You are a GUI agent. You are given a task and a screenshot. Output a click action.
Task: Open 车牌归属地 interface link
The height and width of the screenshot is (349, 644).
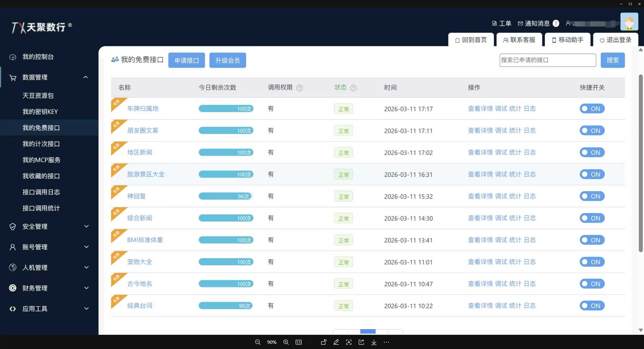pos(143,109)
